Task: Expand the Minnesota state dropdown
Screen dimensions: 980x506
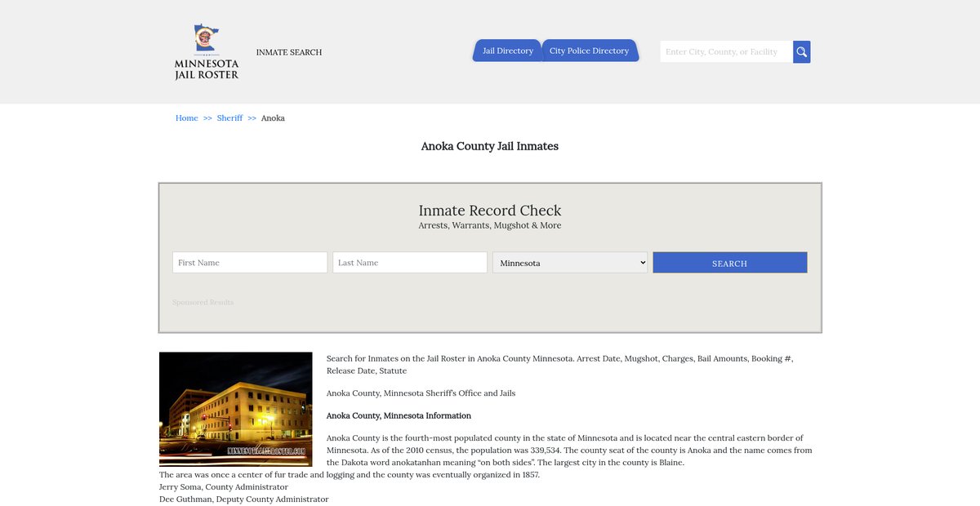Action: click(x=570, y=263)
